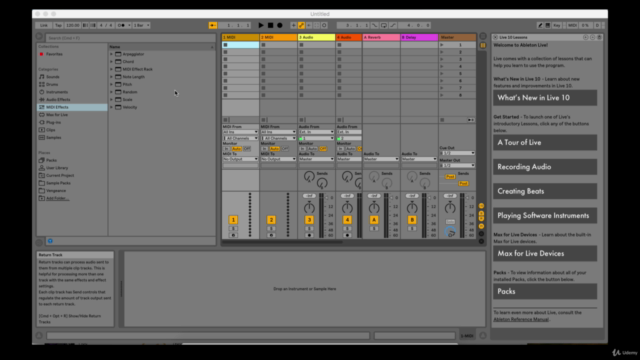
Task: Toggle track 3 activator button
Action: coord(309,220)
